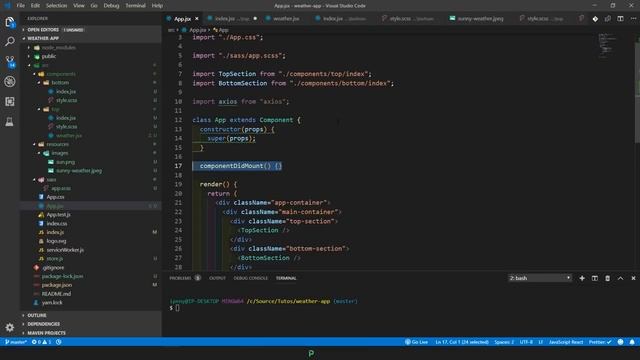Open the Debug menu
This screenshot has height=360, width=640.
pyautogui.click(x=111, y=6)
